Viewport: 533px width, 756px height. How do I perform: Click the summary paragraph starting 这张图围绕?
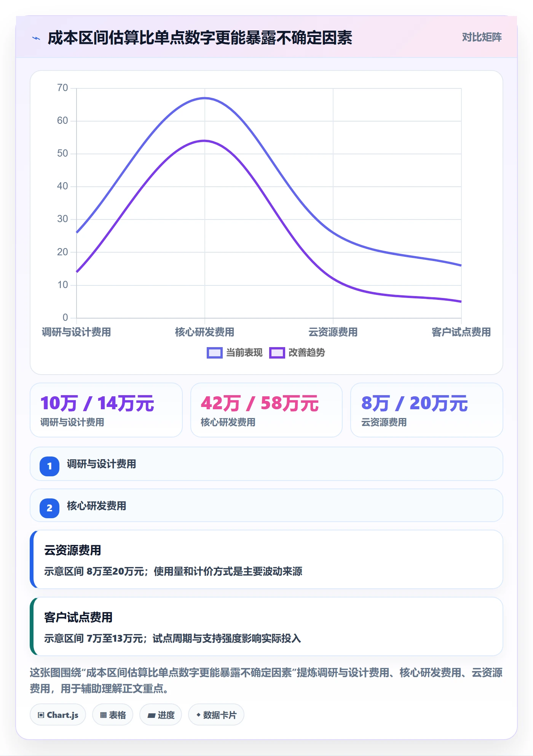[266, 681]
